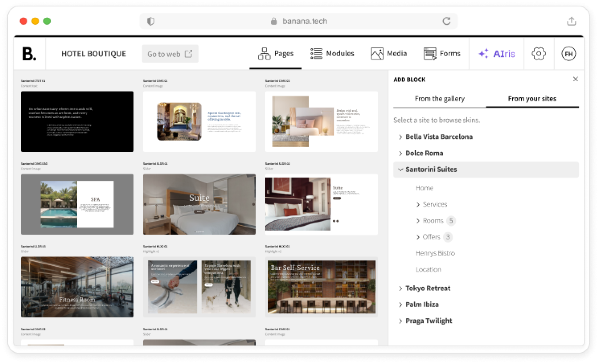The image size is (599, 364).
Task: Click the external link icon on Go to web
Action: 188,54
